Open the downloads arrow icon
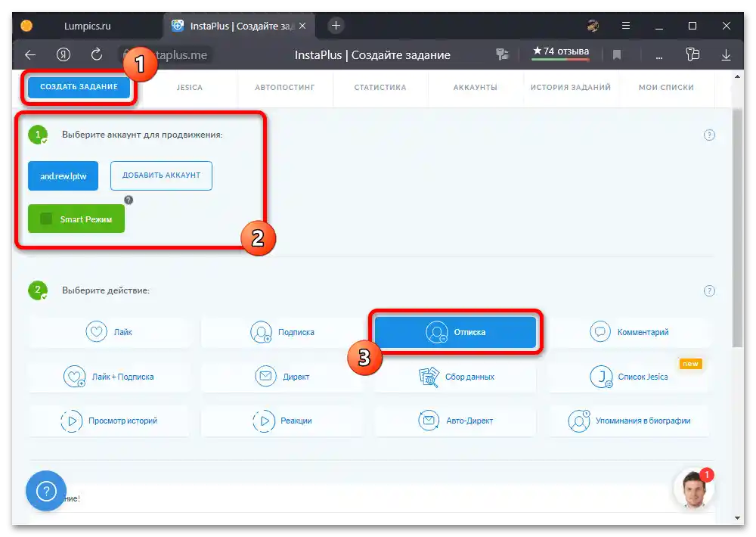756x537 pixels. pyautogui.click(x=726, y=55)
